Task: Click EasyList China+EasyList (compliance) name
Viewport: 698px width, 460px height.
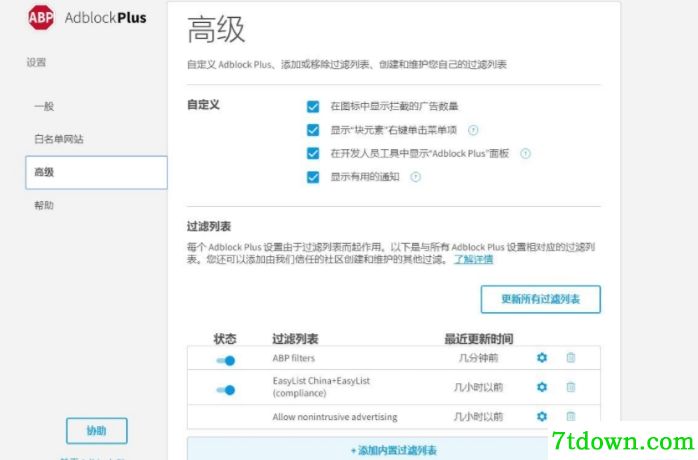Action: 321,387
